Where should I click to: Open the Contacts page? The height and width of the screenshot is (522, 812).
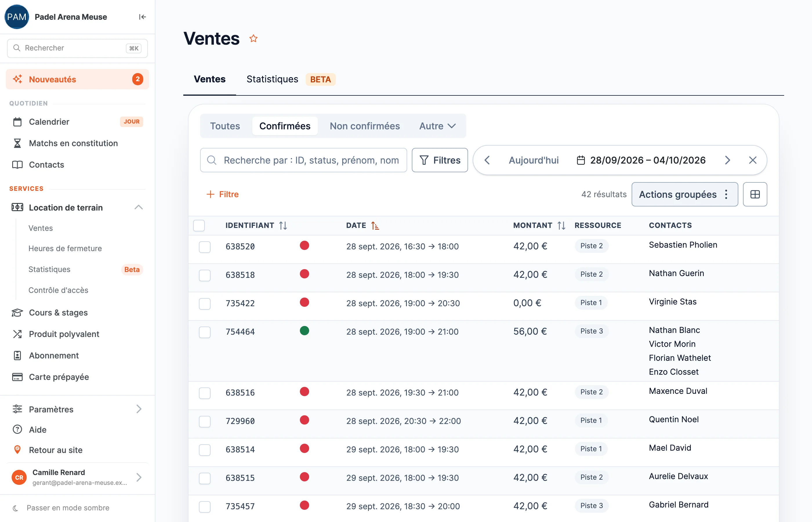[x=77, y=165]
